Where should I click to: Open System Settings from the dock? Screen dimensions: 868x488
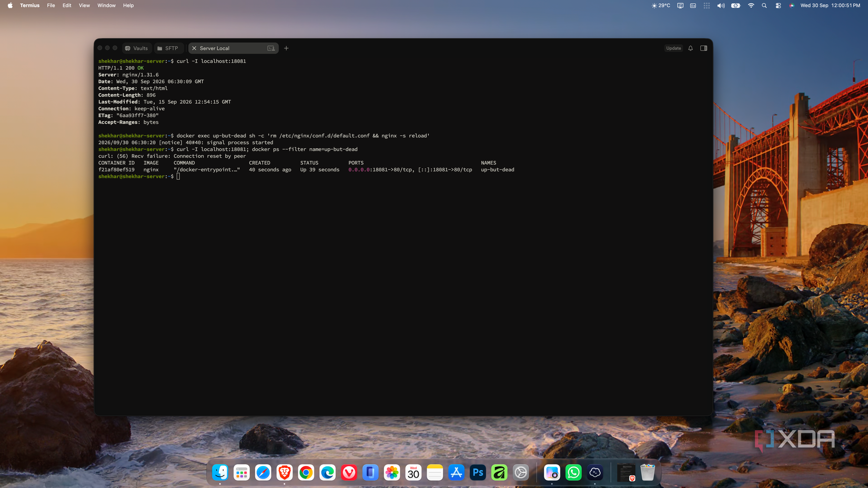click(x=521, y=472)
